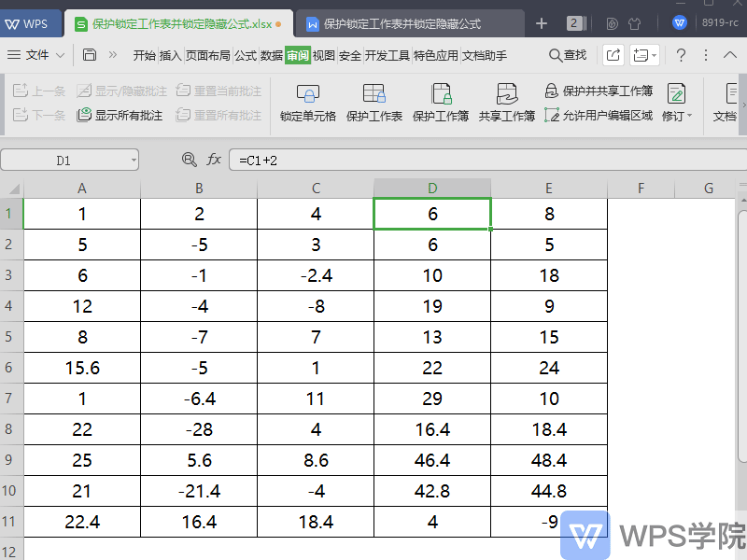Click the fx insert function icon
Image resolution: width=747 pixels, height=560 pixels.
pyautogui.click(x=214, y=160)
